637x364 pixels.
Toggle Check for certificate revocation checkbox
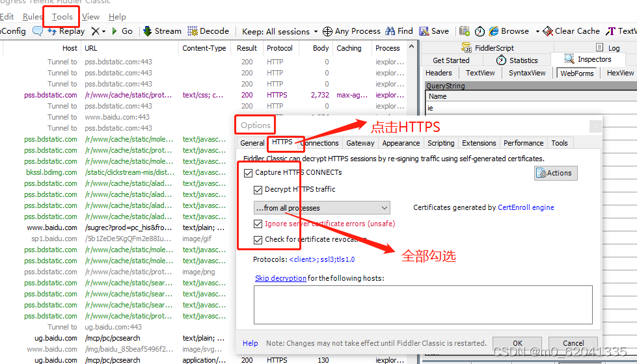coord(258,240)
